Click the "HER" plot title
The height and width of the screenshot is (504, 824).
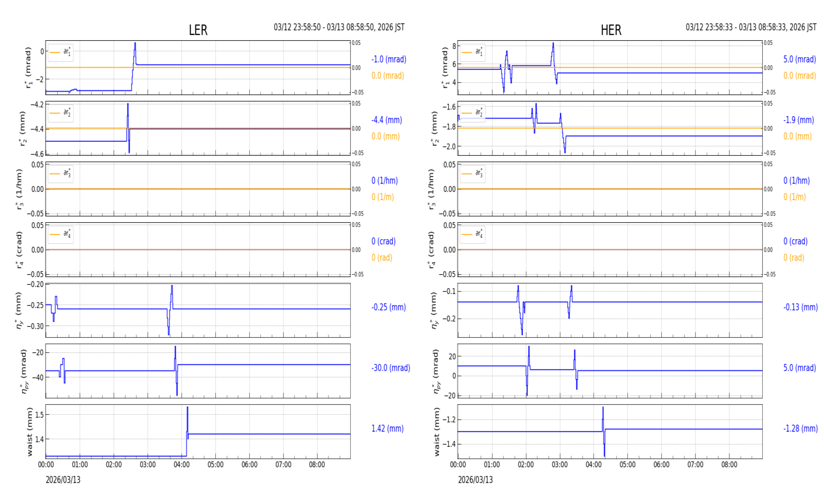pos(611,30)
